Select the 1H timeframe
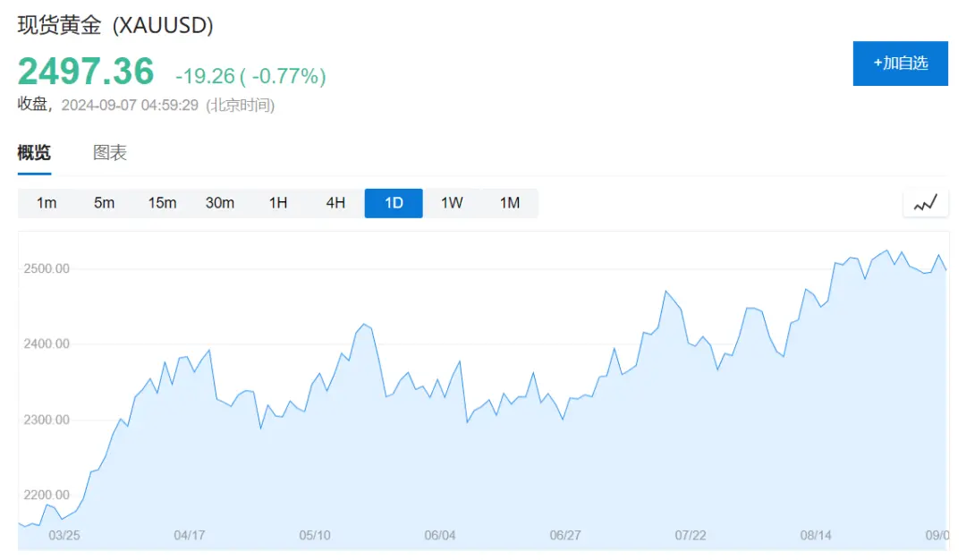 278,203
